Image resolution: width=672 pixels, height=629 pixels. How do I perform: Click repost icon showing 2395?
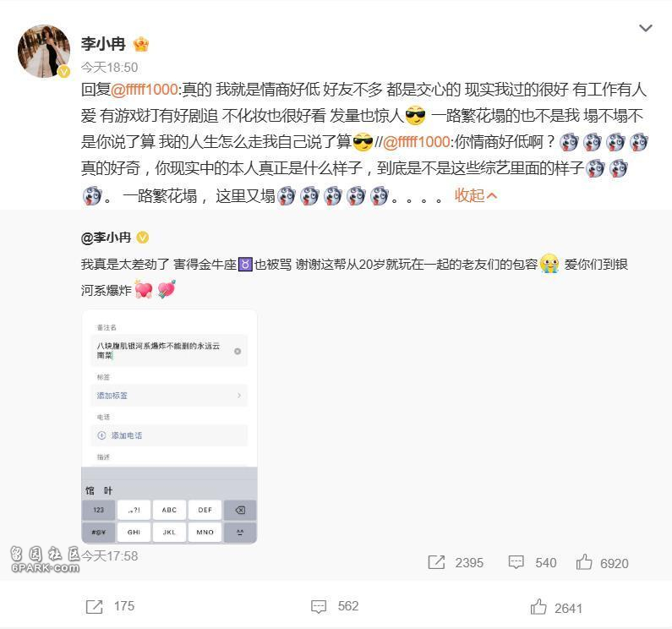[x=436, y=562]
